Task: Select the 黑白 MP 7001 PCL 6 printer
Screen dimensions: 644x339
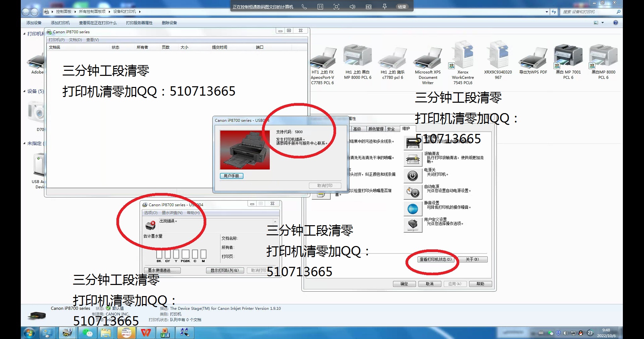Action: click(568, 62)
